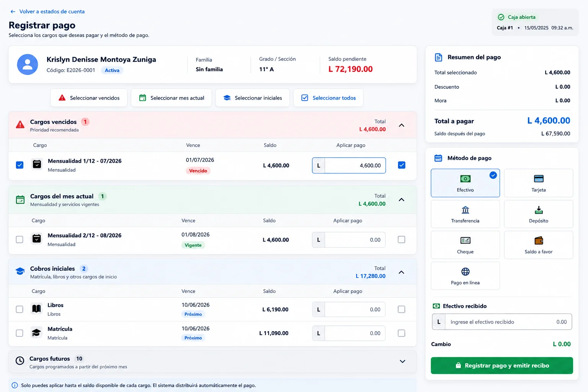The width and height of the screenshot is (588, 392).
Task: Collapse the Cargos vencidos section
Action: click(402, 125)
